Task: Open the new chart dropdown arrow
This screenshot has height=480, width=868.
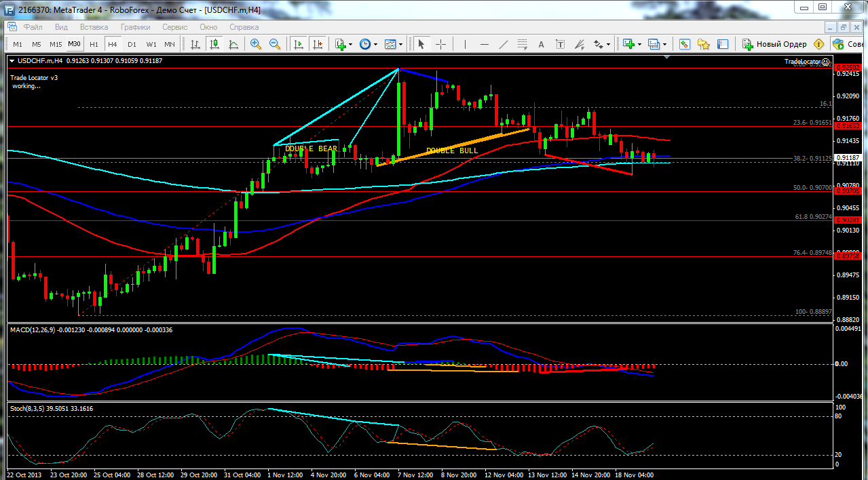Action: tap(639, 44)
